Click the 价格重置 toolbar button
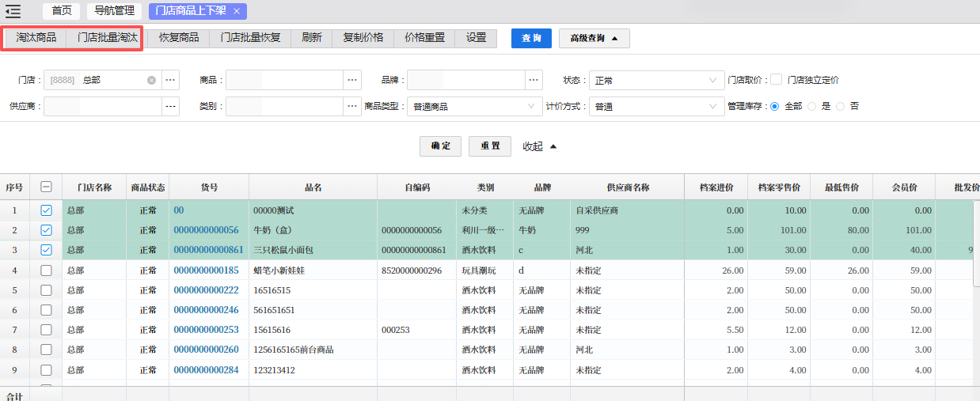This screenshot has height=401, width=980. [x=424, y=38]
